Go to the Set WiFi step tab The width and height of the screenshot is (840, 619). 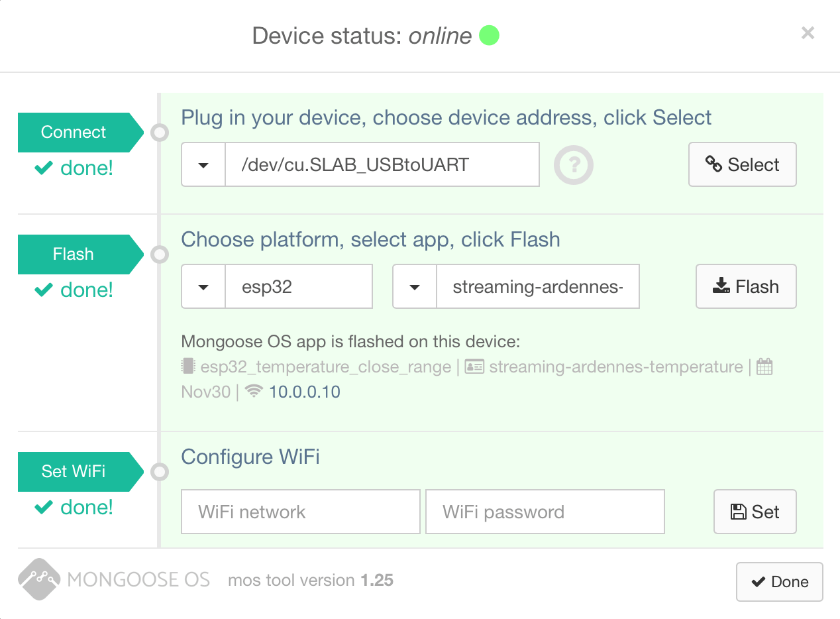pos(74,471)
